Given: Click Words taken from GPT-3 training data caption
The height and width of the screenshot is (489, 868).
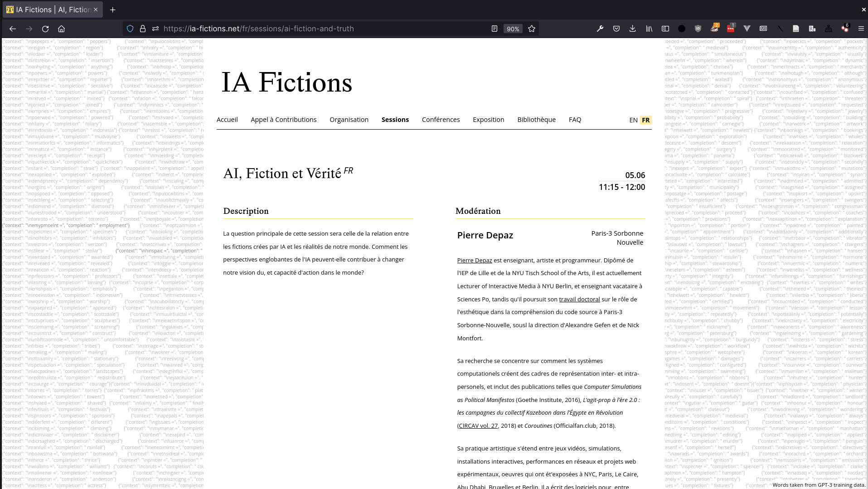Looking at the screenshot, I should 819,484.
